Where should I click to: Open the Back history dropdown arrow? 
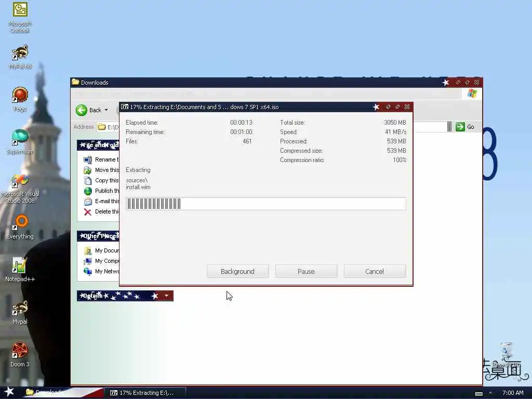106,110
